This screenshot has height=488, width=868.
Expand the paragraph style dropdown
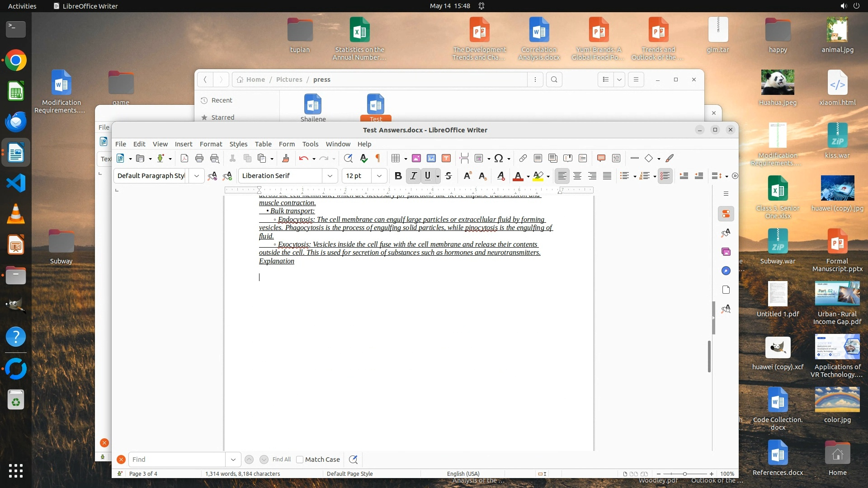tap(197, 176)
